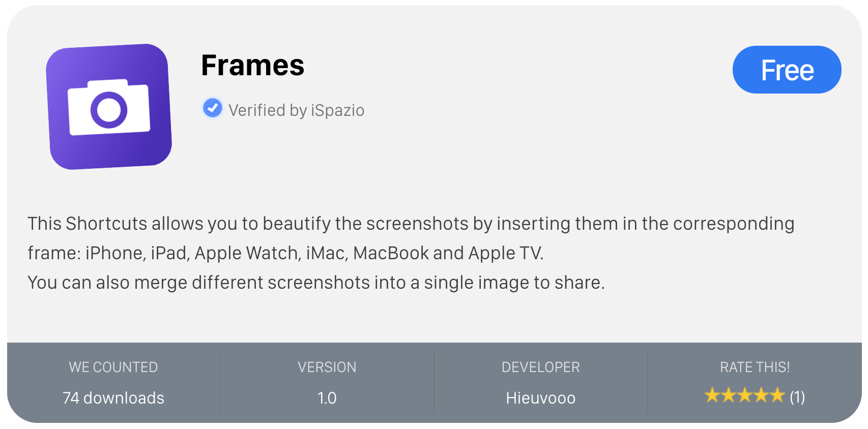Click the RATE THIS! label
This screenshot has width=868, height=429.
tap(755, 367)
